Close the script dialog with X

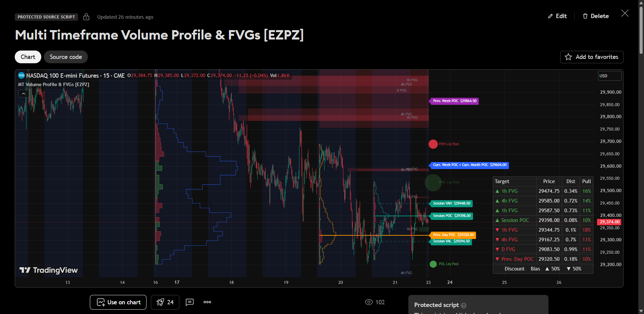tap(625, 13)
